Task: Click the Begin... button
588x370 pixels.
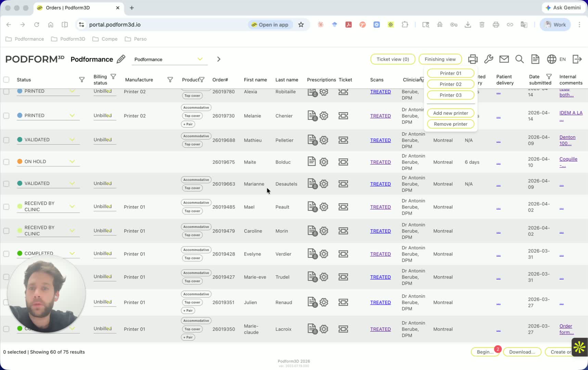Action: (485, 352)
